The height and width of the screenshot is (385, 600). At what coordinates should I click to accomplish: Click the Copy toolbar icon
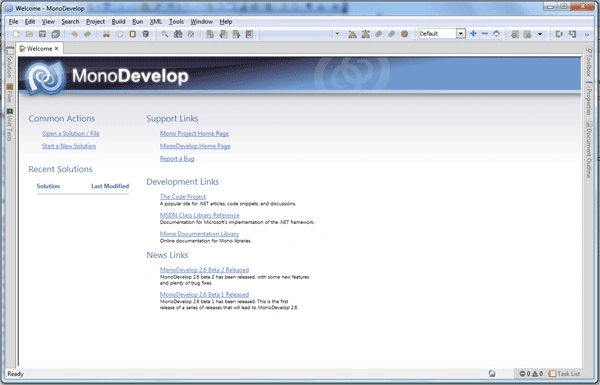pyautogui.click(x=120, y=34)
